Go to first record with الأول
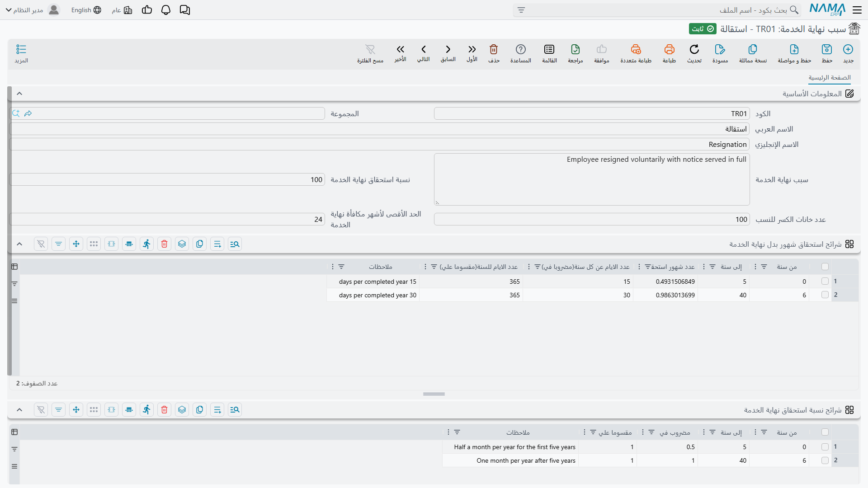 [x=472, y=53]
